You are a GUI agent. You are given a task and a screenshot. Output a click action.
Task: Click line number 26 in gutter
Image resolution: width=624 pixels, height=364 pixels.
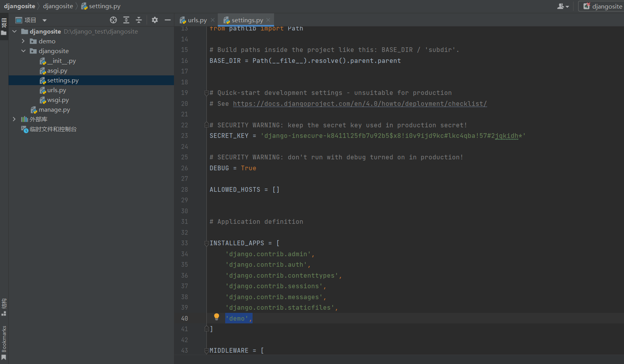(185, 168)
